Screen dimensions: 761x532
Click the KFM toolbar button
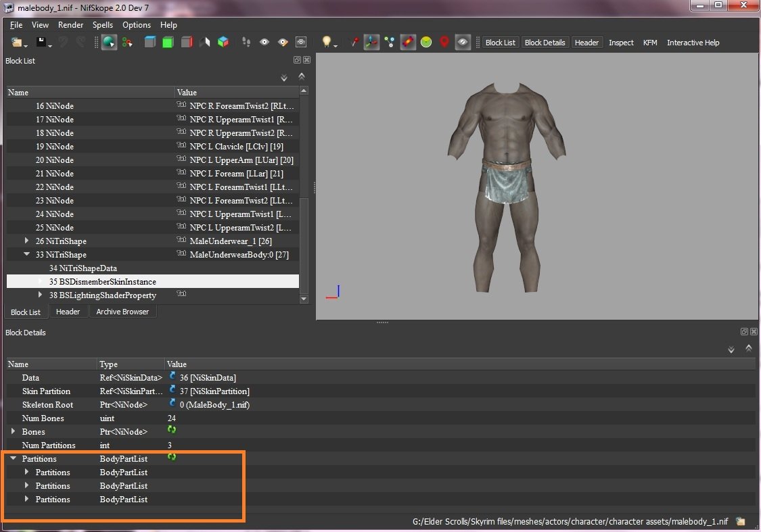[650, 43]
